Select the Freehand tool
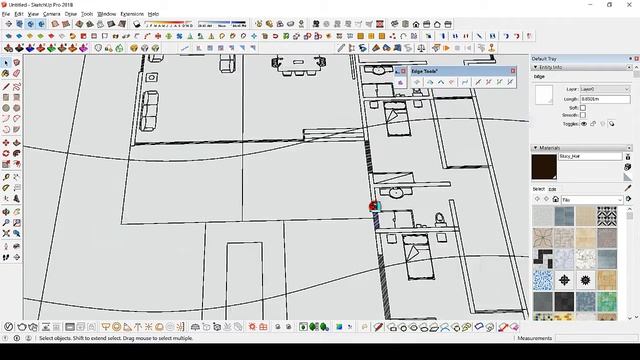Screen dimensions: 640x360 (x=16, y=87)
